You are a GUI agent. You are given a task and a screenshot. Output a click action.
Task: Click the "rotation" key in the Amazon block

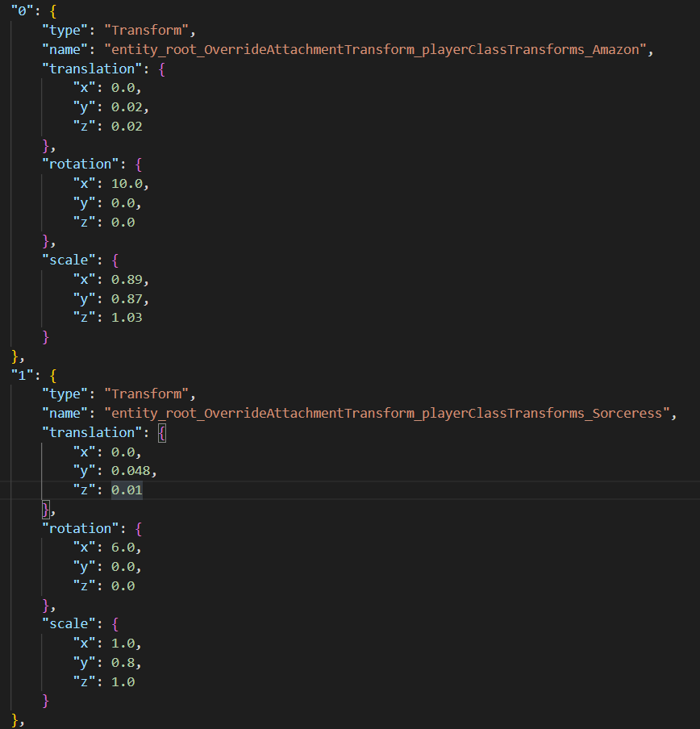point(81,165)
